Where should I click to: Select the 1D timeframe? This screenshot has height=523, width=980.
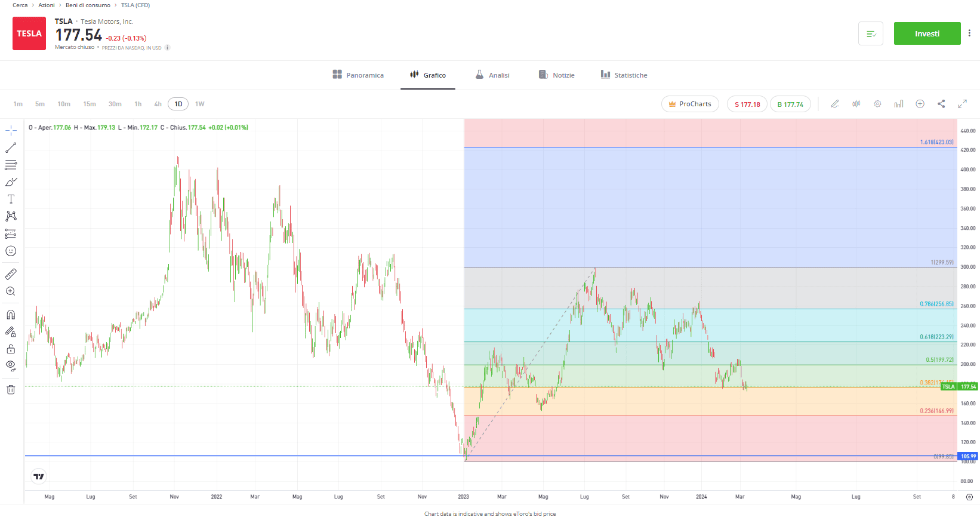click(x=178, y=104)
